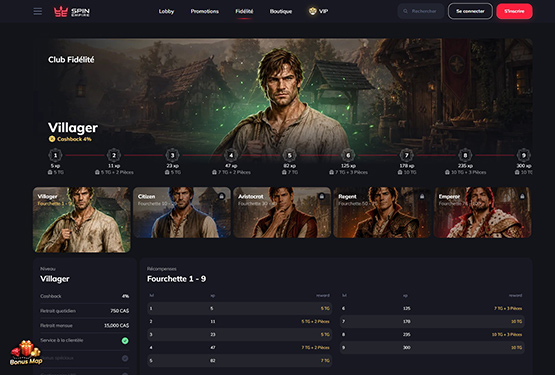Screen dimensions: 555x375
Task: Click the '82' xp value in row 5
Action: click(213, 361)
